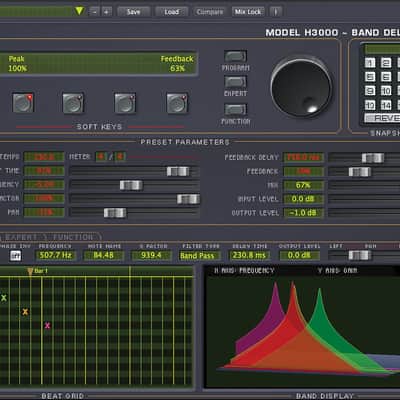Click the Function mode button above its label
This screenshot has width=400, height=400.
tap(235, 109)
